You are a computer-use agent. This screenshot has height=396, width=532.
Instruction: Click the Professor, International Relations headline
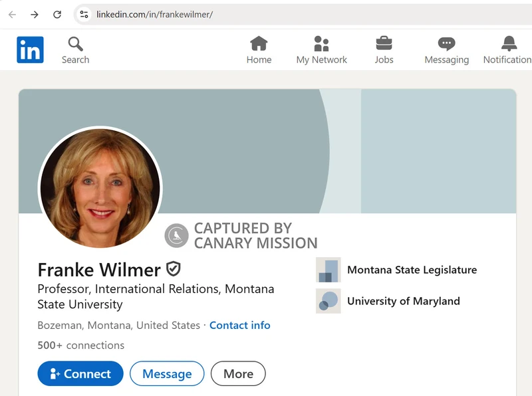point(156,296)
